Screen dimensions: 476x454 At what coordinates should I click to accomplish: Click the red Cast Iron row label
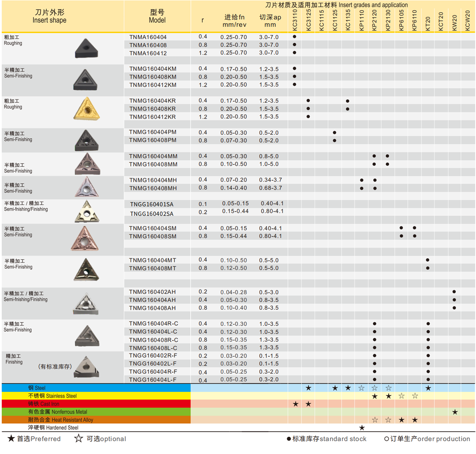click(44, 404)
